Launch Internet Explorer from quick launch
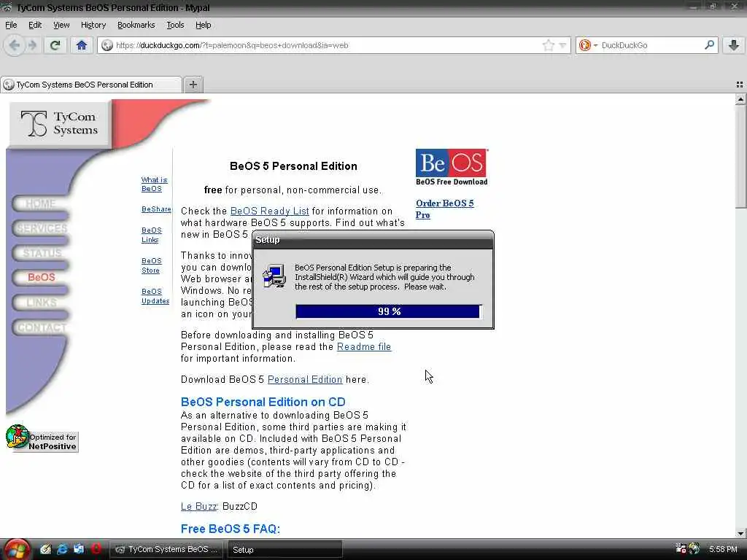The image size is (747, 560). 63,549
